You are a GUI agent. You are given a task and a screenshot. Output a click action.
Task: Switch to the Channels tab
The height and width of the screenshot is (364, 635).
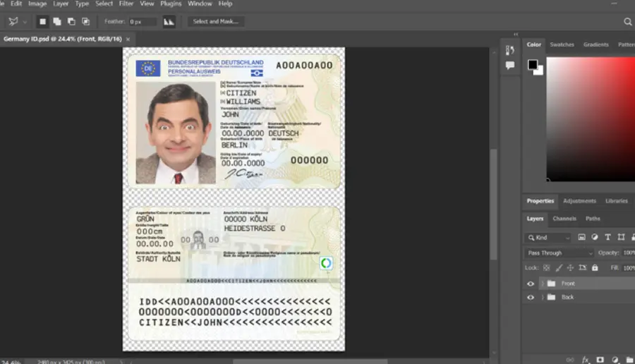coord(564,219)
